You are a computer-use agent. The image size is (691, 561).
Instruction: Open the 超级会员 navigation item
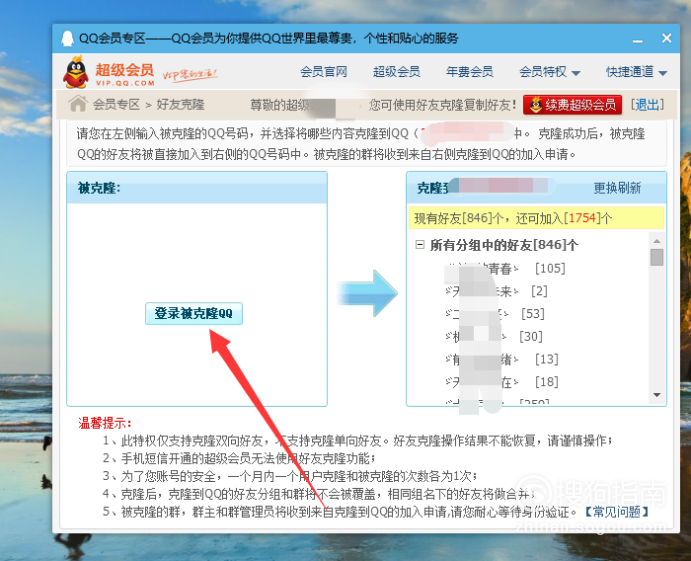396,71
